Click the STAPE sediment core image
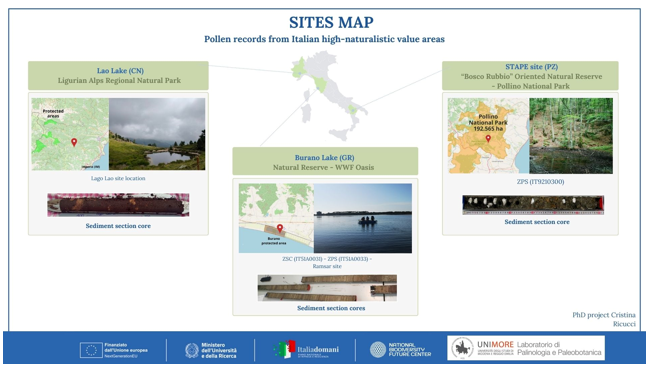This screenshot has width=655, height=381. 533,205
